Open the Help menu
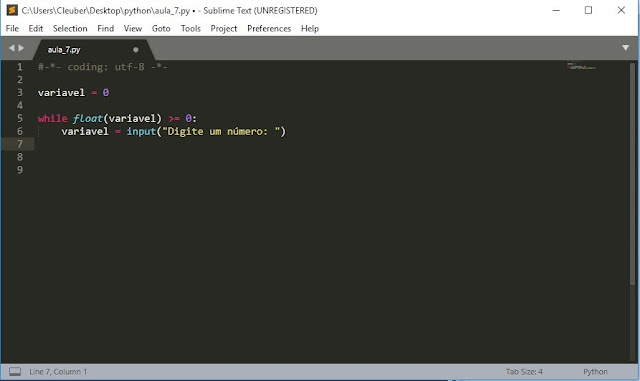 click(x=310, y=29)
